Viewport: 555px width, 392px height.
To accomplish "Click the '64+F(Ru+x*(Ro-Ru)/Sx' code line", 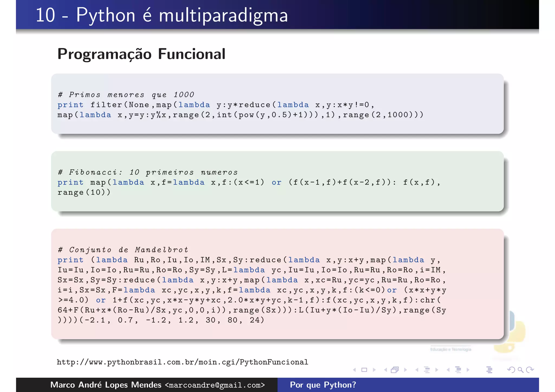I will [x=252, y=310].
